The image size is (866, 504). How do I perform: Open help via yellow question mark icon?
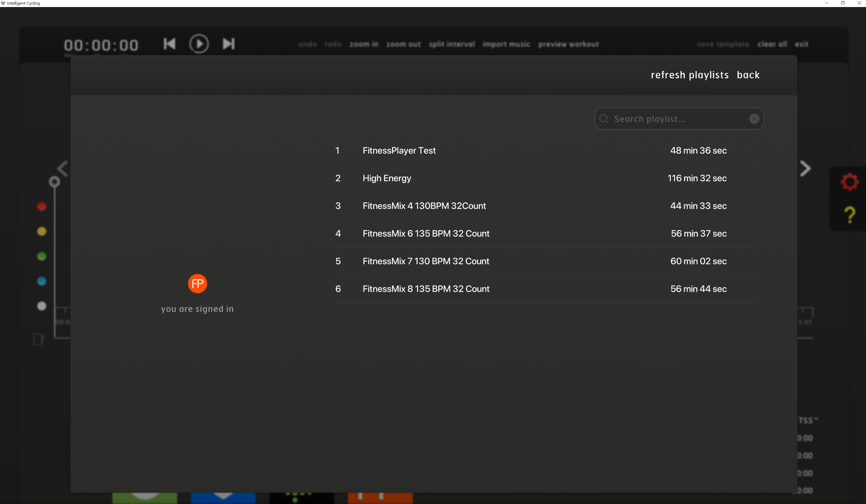[850, 215]
